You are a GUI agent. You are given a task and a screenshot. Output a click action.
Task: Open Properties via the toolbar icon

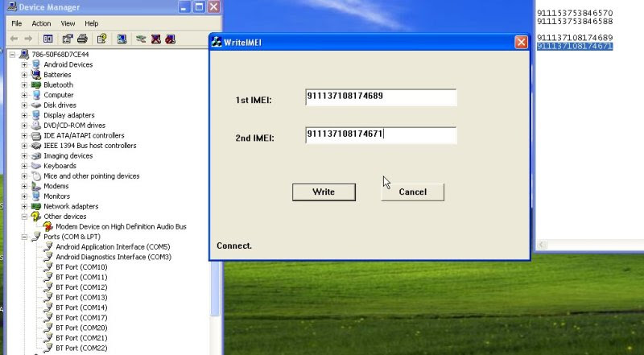68,39
